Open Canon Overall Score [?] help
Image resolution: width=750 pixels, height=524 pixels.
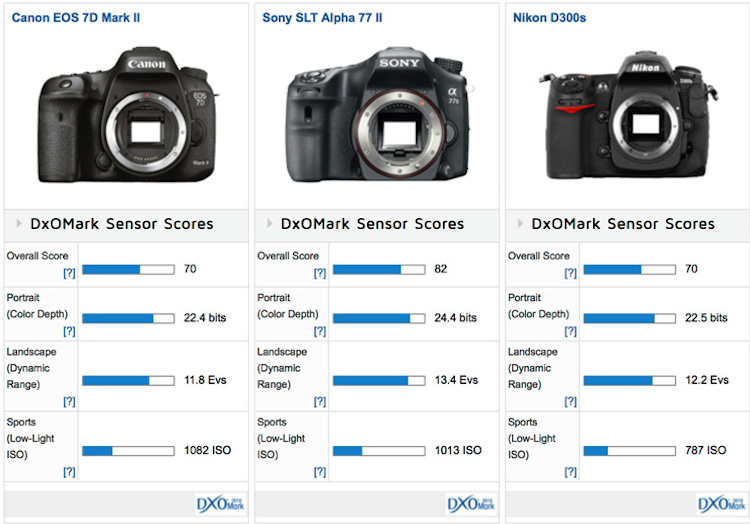click(69, 273)
